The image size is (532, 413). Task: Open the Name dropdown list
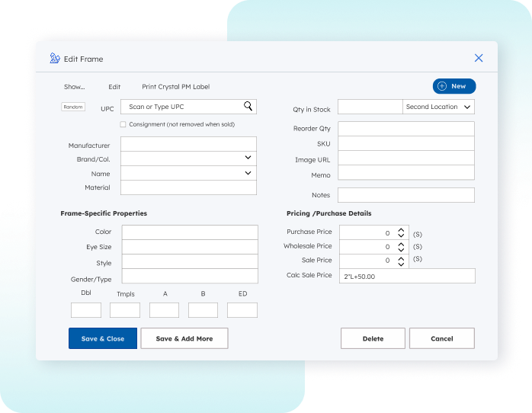(x=248, y=174)
